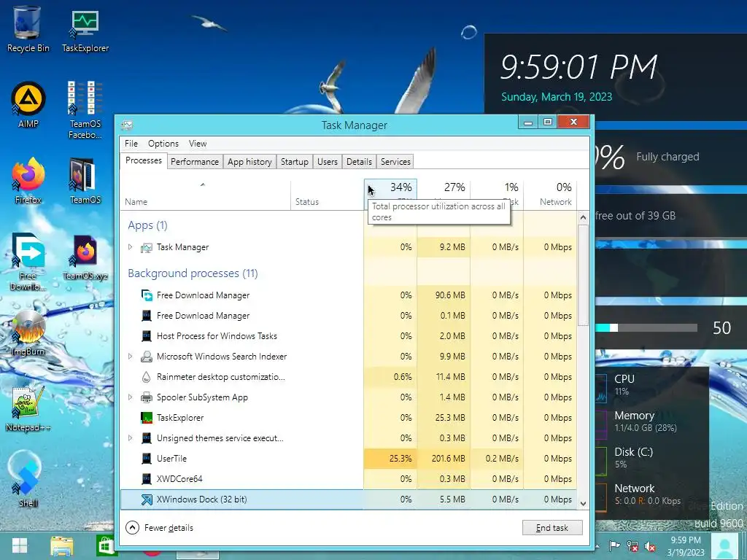Viewport: 747px width, 560px height.
Task: Sort by the 27% Memory column header
Action: point(444,195)
